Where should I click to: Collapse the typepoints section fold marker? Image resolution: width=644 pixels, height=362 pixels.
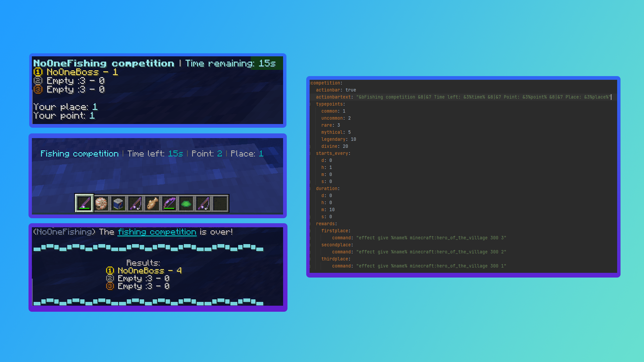[x=310, y=104]
